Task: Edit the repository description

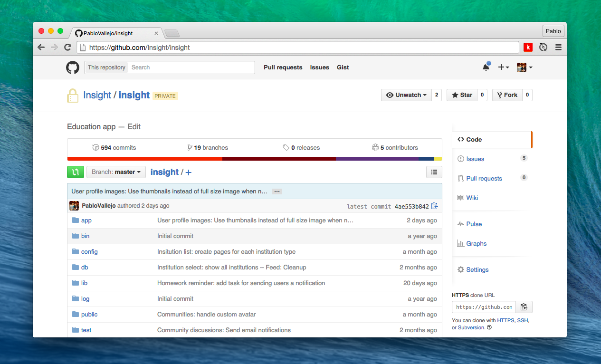Action: pyautogui.click(x=134, y=127)
